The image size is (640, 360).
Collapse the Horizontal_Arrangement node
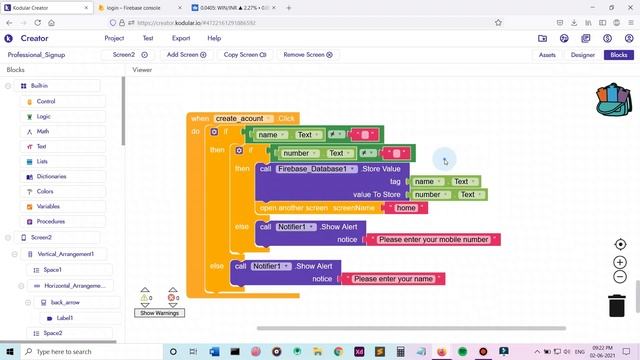(21, 286)
